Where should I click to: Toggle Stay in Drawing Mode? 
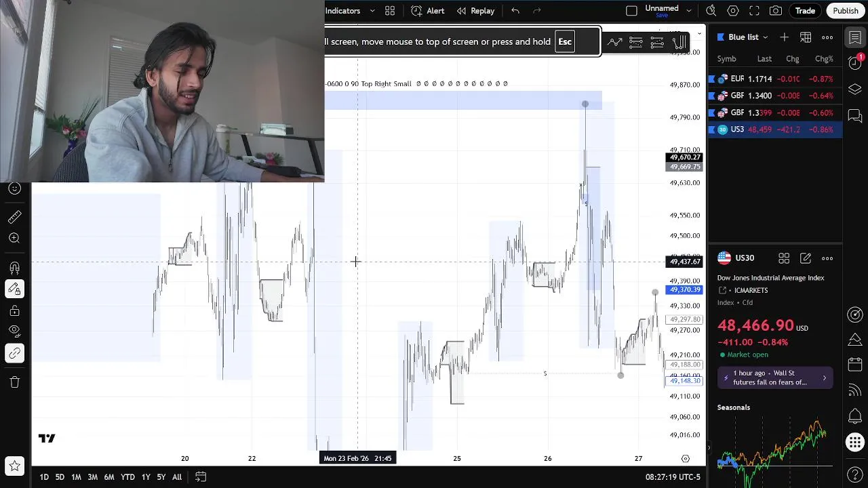pyautogui.click(x=14, y=289)
